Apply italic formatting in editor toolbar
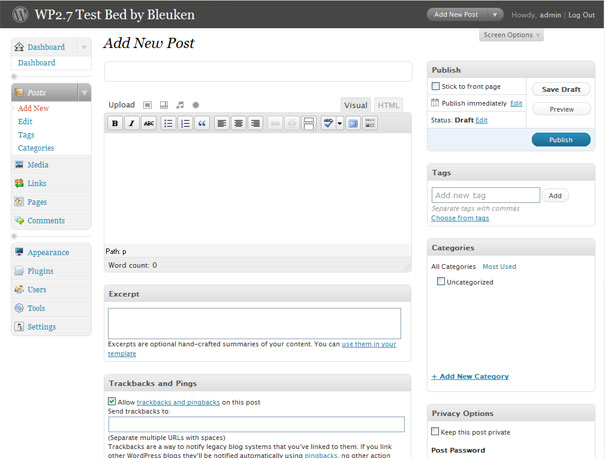605x458 pixels. coord(132,123)
